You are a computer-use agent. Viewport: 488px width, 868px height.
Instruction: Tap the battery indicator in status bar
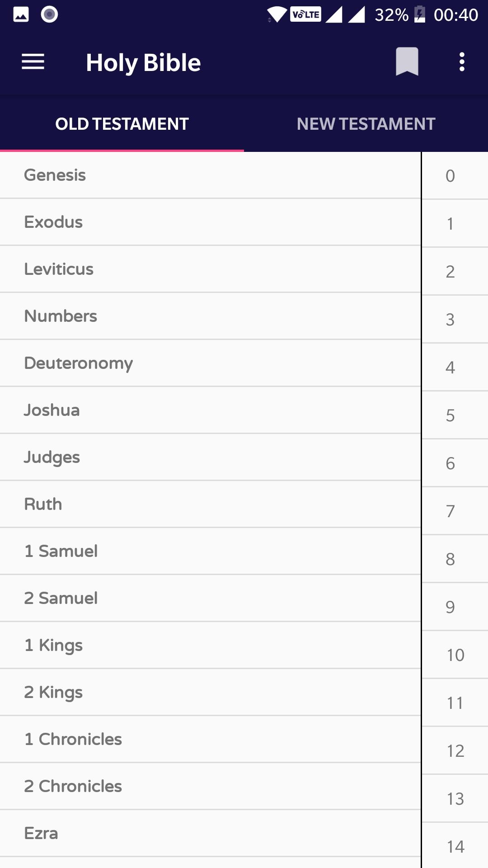420,14
